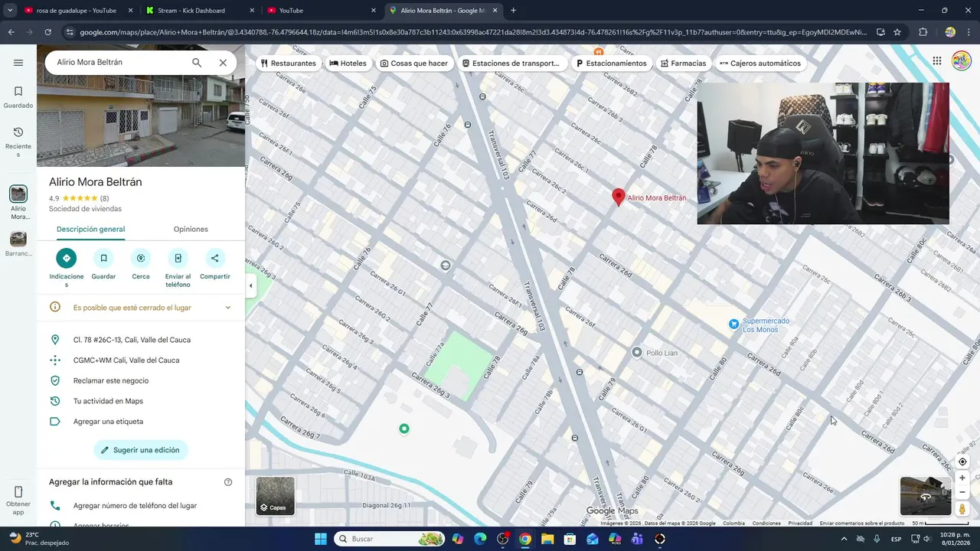Filter map by Cajeros automáticos
Image resolution: width=980 pixels, height=551 pixels.
click(760, 64)
